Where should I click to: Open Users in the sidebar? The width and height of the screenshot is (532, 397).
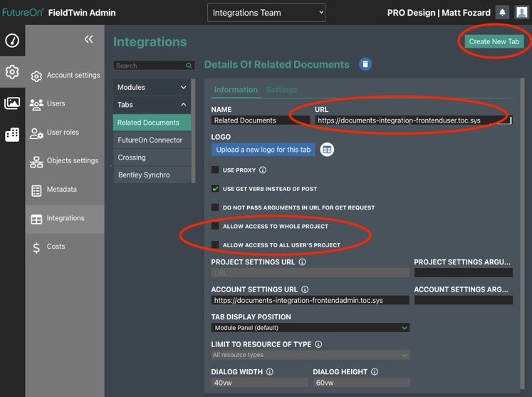[65, 103]
